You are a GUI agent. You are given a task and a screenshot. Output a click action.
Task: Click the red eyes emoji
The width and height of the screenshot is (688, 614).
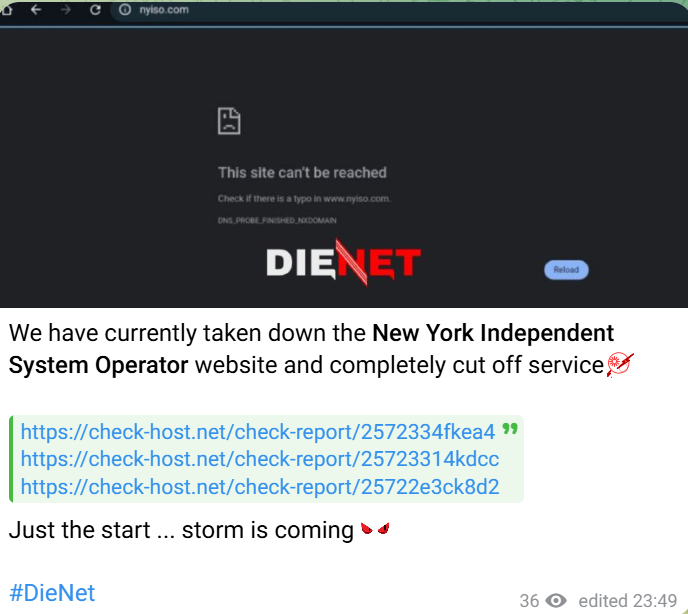[x=375, y=528]
